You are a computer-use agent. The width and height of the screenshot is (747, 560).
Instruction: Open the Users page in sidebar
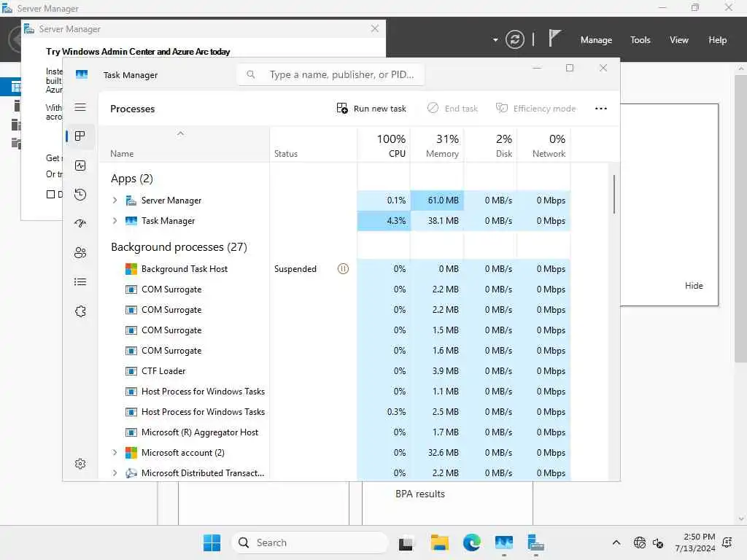coord(80,253)
